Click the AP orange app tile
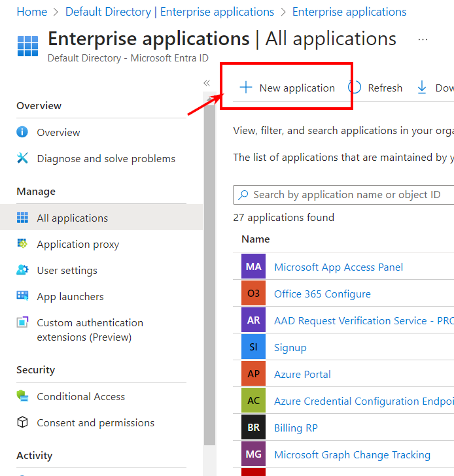Screen dimensions: 454x476 [253, 373]
